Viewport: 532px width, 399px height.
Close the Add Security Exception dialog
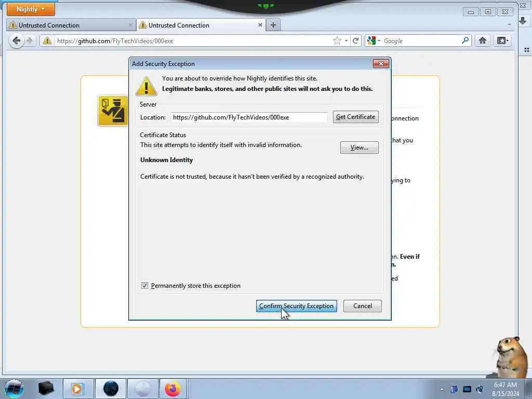[x=381, y=63]
